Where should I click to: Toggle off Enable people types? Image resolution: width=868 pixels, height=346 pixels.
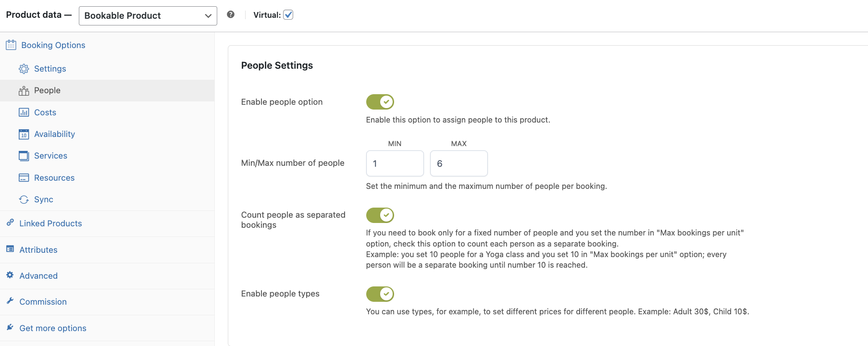380,294
